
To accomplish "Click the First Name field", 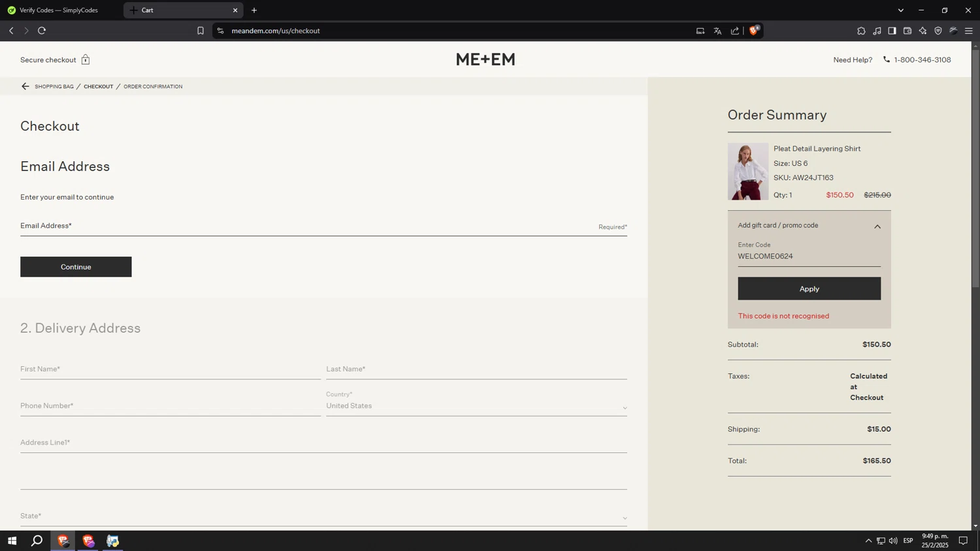I will click(x=171, y=369).
